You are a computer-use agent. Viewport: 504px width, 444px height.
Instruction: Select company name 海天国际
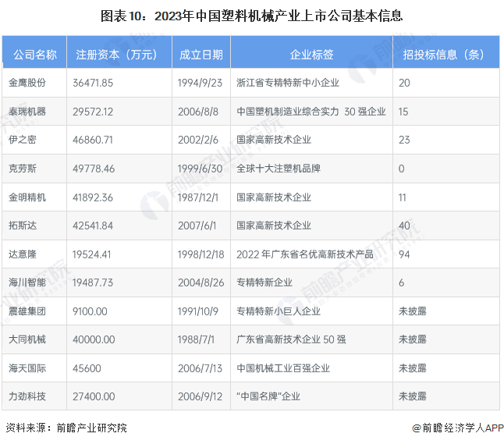tap(27, 368)
